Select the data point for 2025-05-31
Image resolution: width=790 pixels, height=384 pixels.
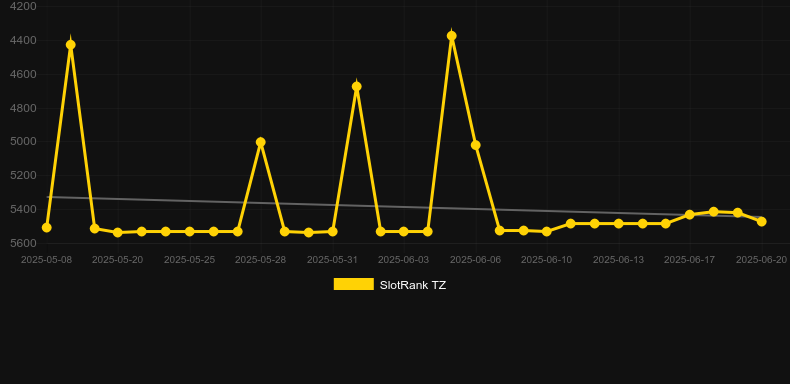coord(333,231)
